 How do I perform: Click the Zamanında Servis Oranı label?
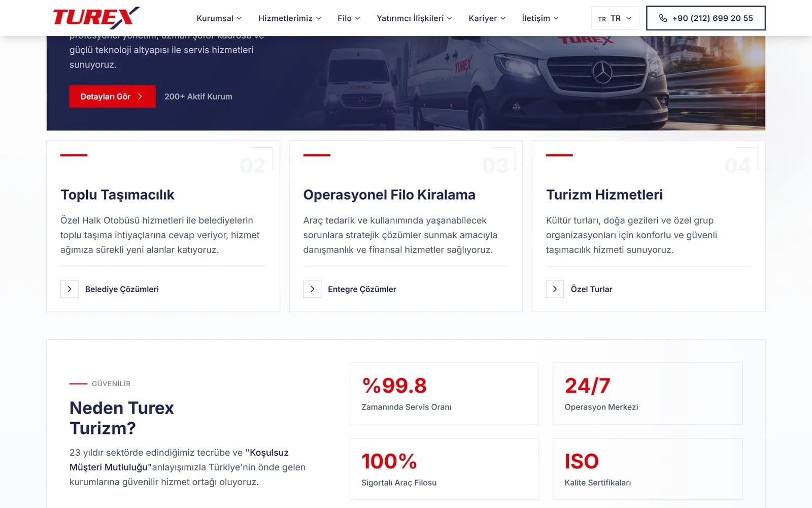[406, 407]
